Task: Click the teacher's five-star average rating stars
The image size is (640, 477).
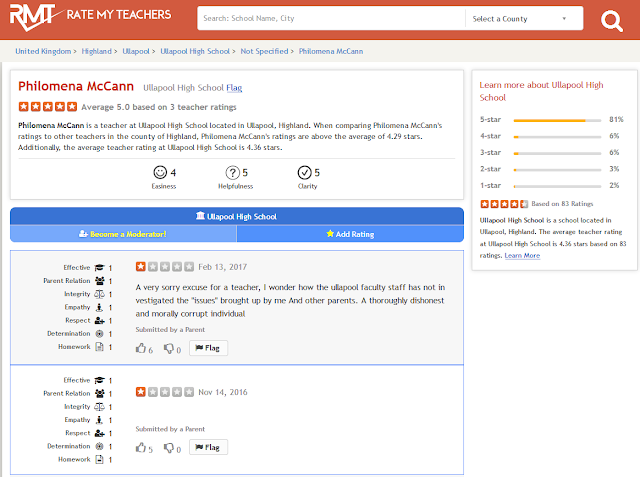Action: point(48,107)
